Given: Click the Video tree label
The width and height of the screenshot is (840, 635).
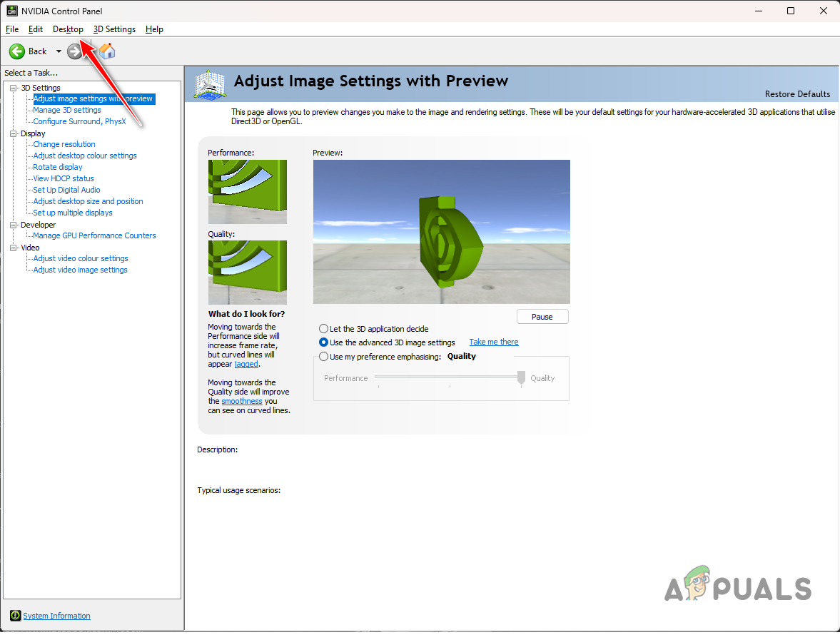Looking at the screenshot, I should click(x=30, y=248).
